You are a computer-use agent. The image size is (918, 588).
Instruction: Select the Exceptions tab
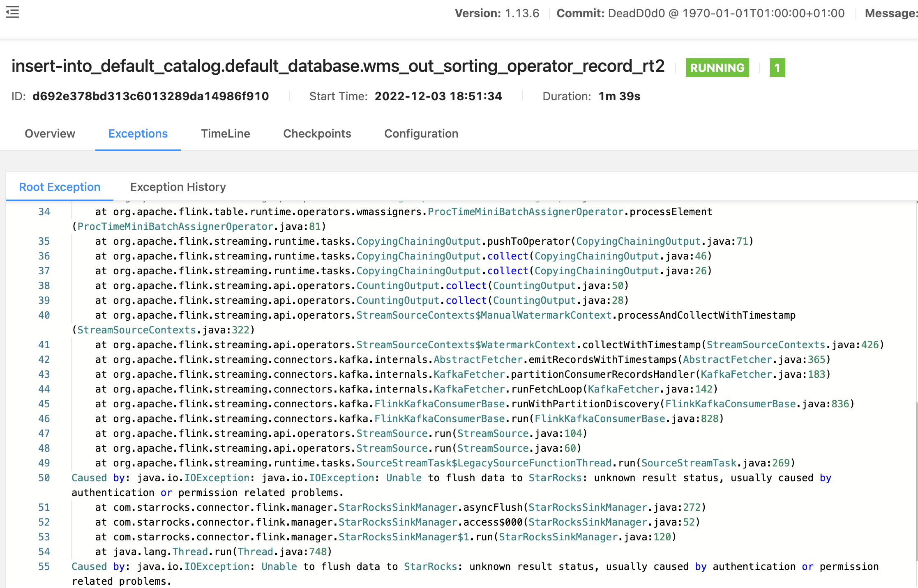pyautogui.click(x=138, y=133)
